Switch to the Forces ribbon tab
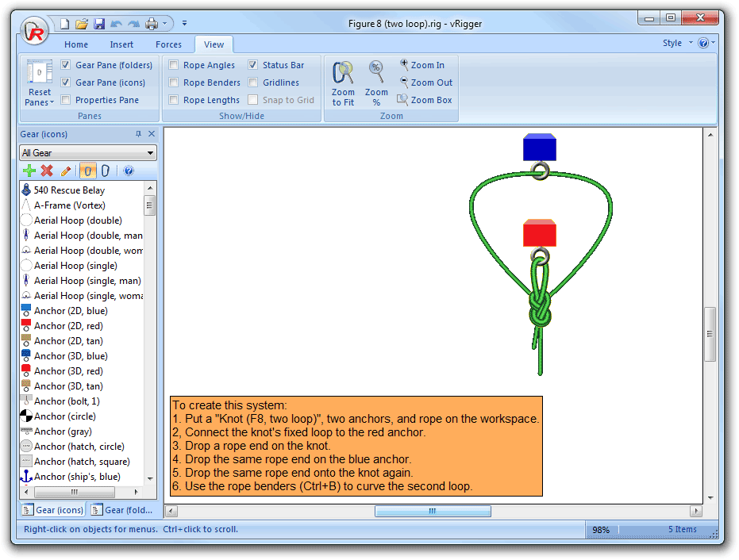 point(168,44)
